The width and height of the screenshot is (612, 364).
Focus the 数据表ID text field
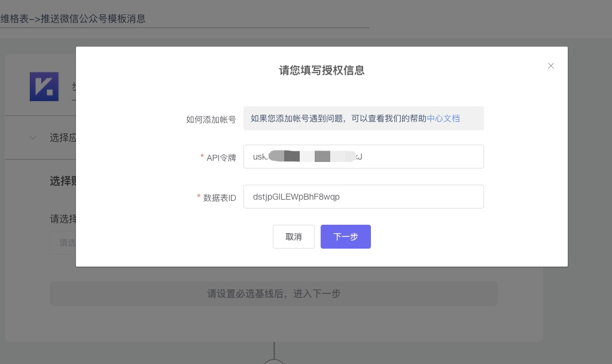[x=363, y=197]
